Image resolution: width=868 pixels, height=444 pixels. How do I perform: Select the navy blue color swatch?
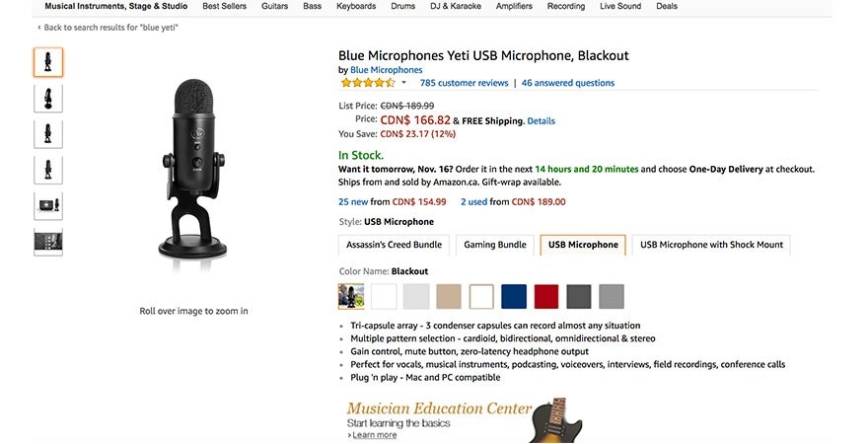point(514,296)
